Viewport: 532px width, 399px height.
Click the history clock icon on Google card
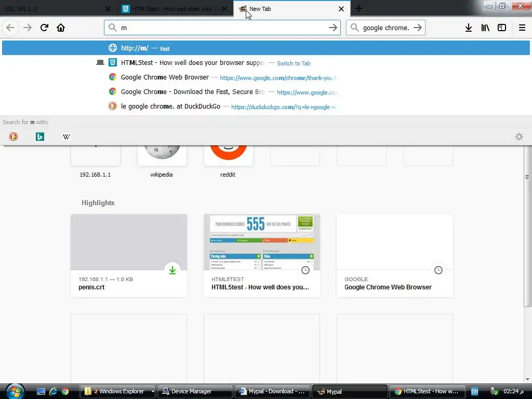[x=438, y=270]
